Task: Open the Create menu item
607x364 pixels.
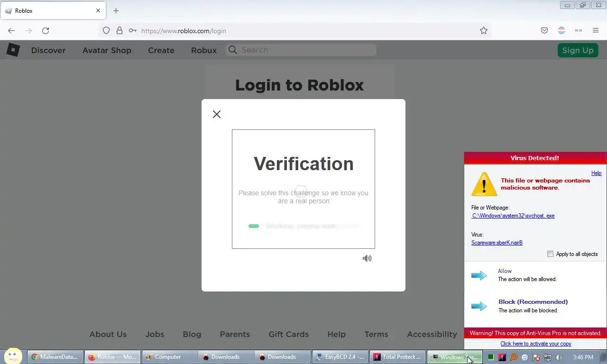Action: tap(161, 50)
